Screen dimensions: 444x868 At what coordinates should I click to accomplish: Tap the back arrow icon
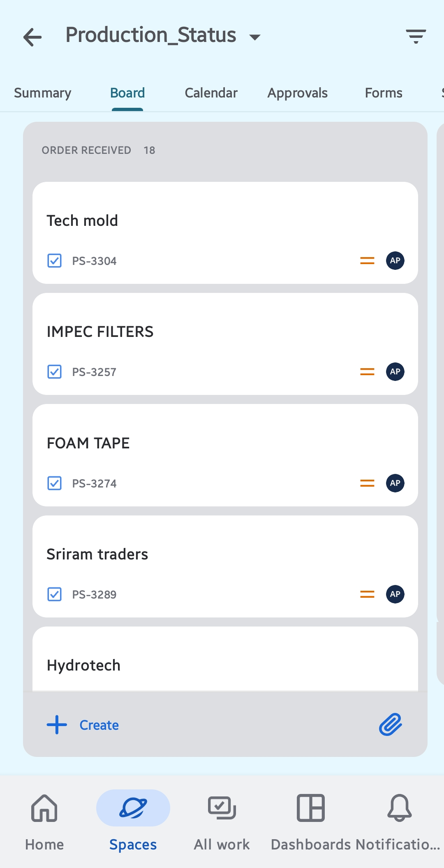tap(32, 37)
